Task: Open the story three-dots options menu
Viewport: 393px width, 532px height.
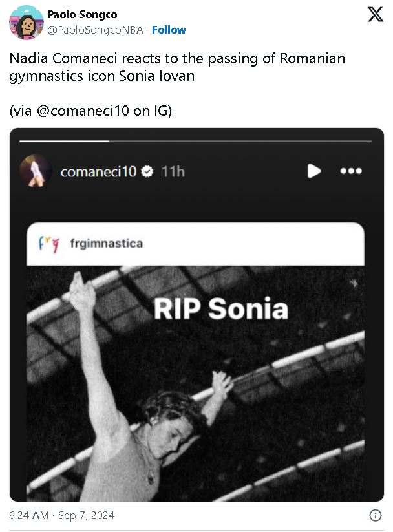Action: pos(351,171)
